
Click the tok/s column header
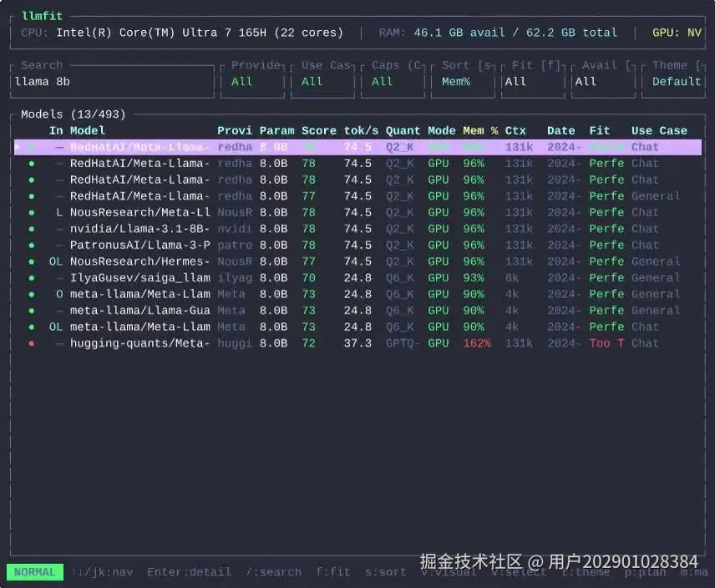[x=361, y=131]
